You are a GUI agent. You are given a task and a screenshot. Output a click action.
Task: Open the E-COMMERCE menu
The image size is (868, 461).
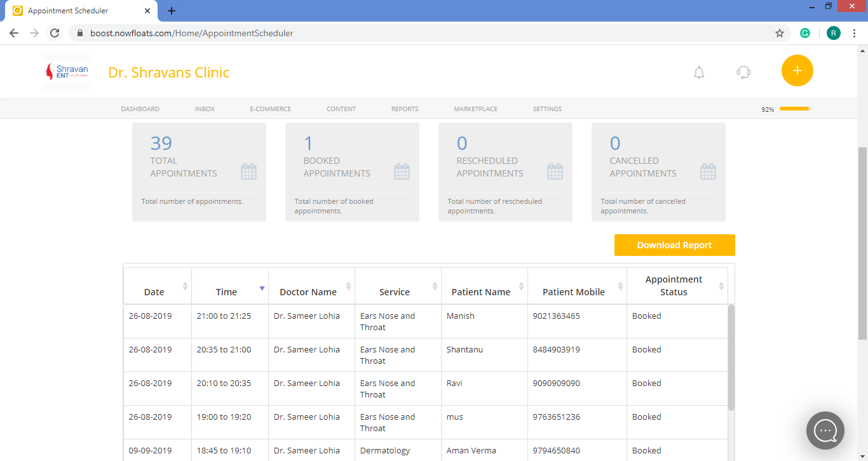271,109
